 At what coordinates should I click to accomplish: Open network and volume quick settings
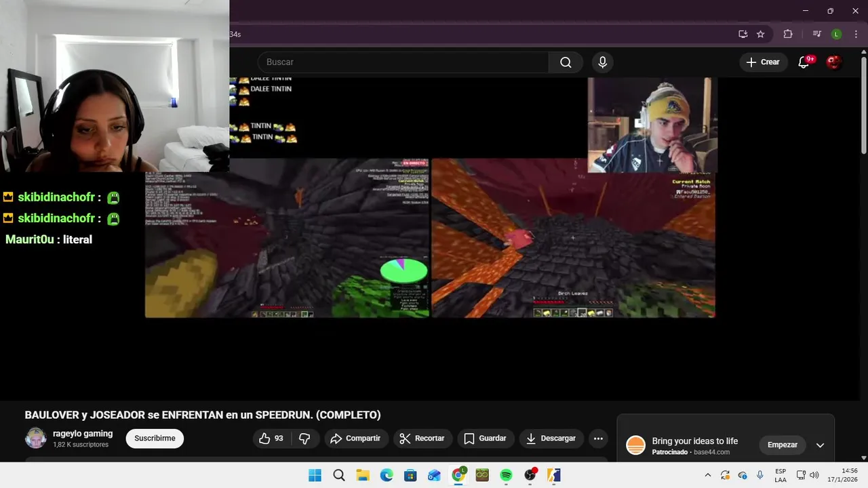tap(808, 475)
